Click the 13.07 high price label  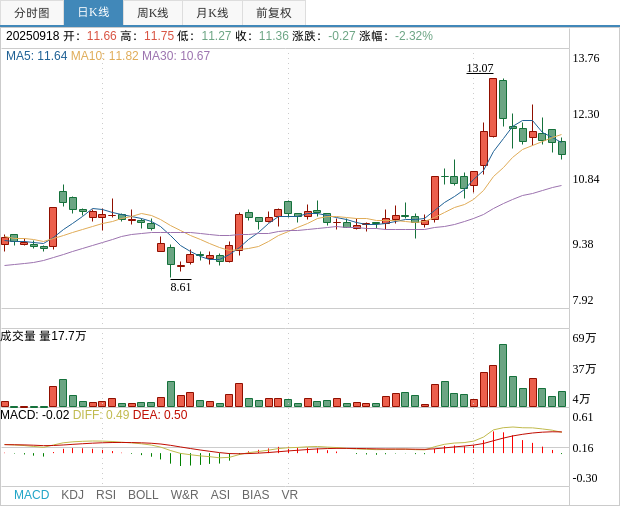(480, 68)
